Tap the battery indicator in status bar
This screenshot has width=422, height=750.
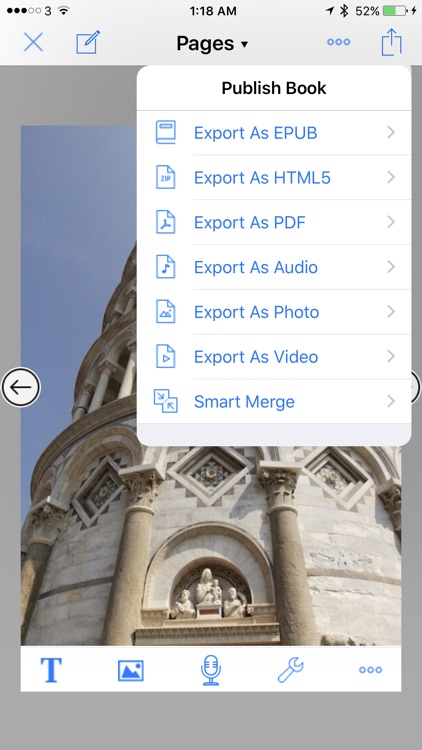coord(395,11)
